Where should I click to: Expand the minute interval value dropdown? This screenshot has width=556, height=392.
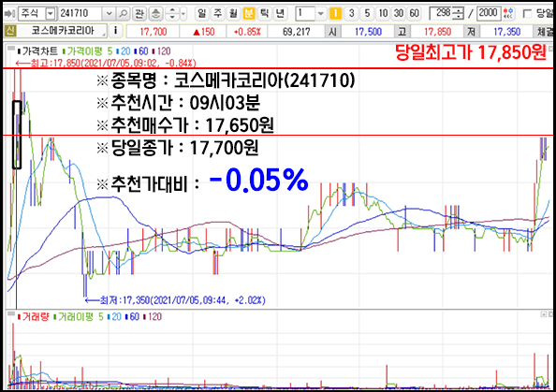320,14
